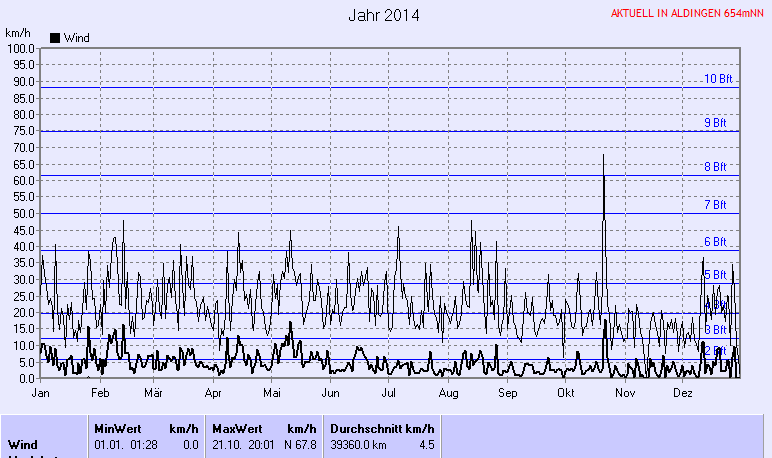This screenshot has width=772, height=458.
Task: Click the MaxWert column header
Action: click(x=235, y=428)
